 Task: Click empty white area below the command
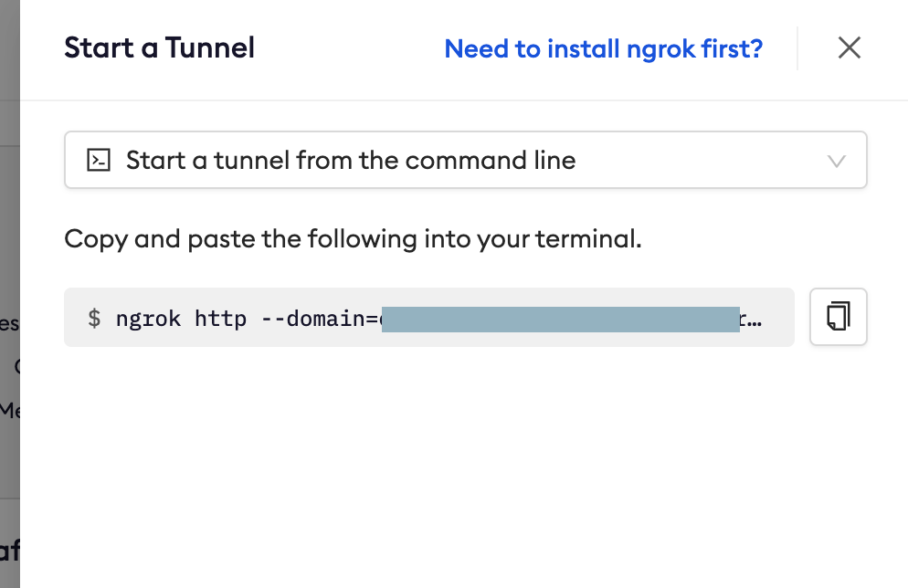[457, 457]
